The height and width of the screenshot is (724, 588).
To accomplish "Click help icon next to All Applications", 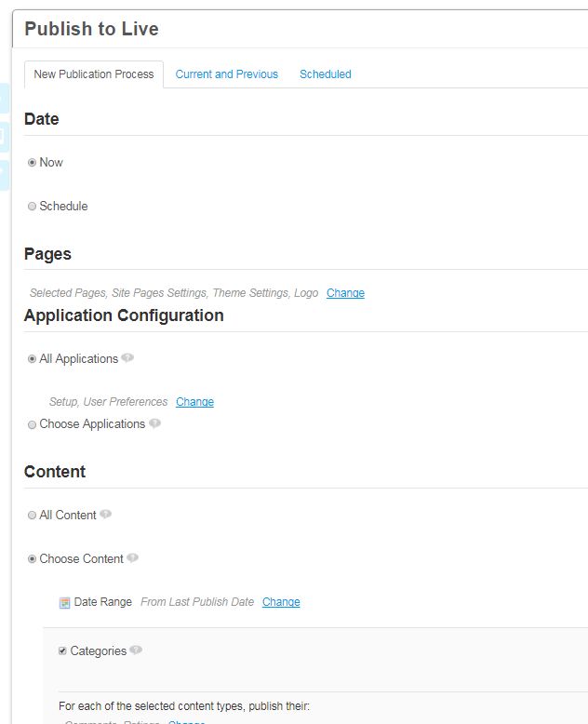I will (127, 357).
